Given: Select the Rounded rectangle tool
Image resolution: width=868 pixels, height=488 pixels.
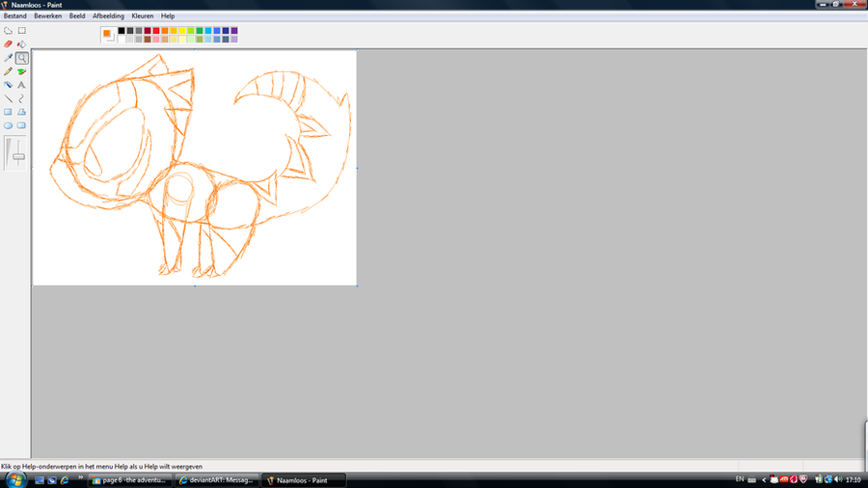Looking at the screenshot, I should tap(21, 125).
